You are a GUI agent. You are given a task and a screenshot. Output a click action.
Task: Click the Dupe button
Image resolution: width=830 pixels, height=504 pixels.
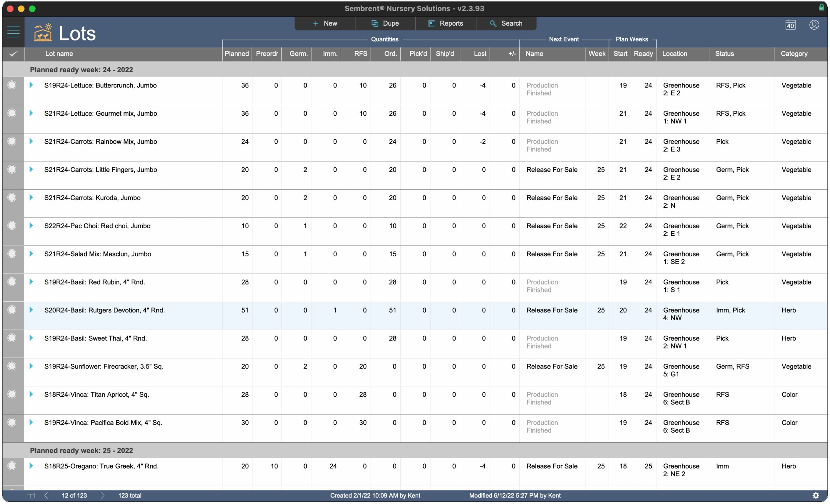tap(385, 24)
